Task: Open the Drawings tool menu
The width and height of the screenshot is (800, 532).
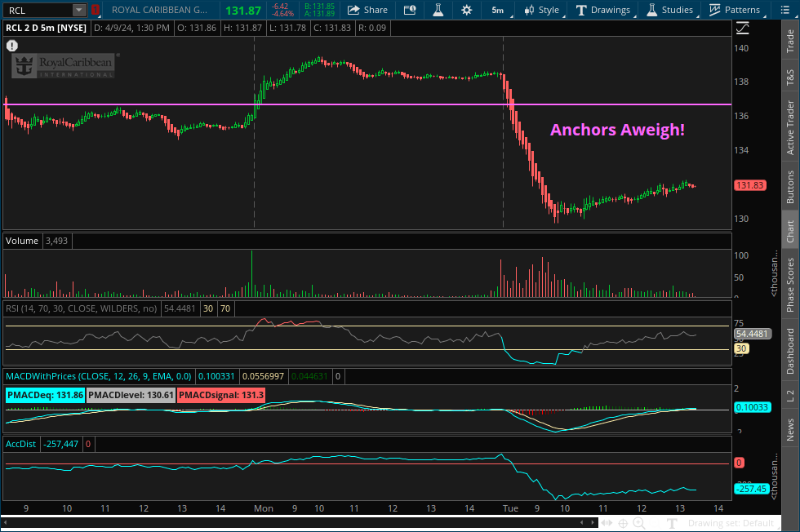Action: (x=603, y=10)
